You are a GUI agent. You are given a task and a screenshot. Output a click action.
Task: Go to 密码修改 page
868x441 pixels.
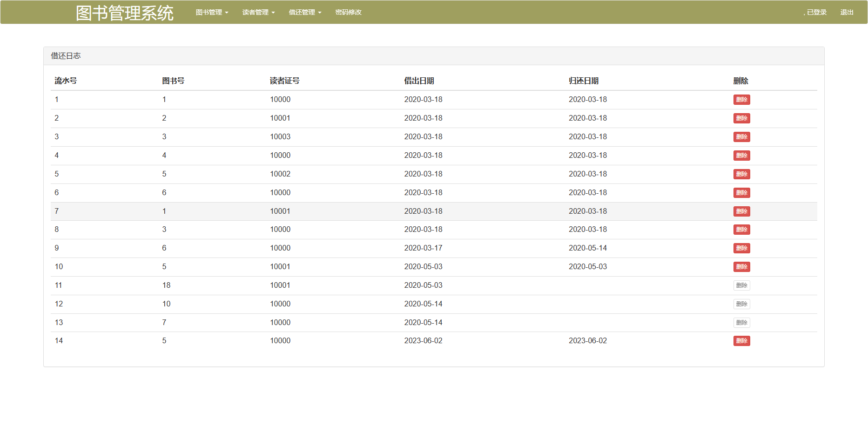point(348,12)
